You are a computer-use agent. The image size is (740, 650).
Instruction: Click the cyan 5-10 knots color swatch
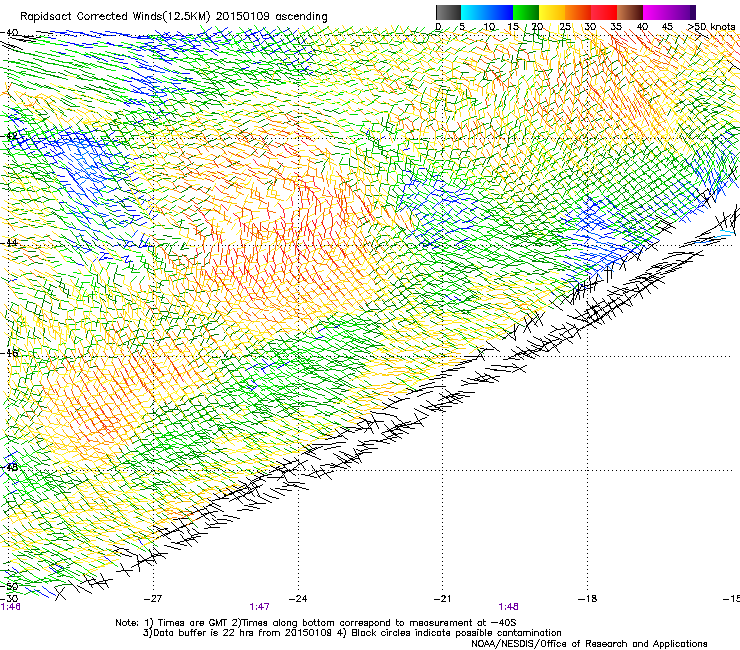coord(474,12)
